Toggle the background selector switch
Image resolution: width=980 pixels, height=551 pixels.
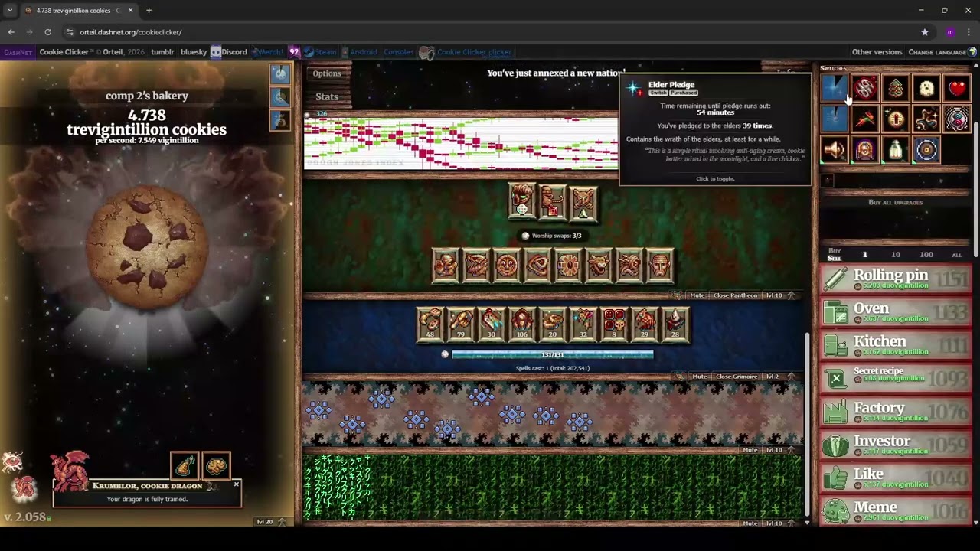(x=926, y=150)
